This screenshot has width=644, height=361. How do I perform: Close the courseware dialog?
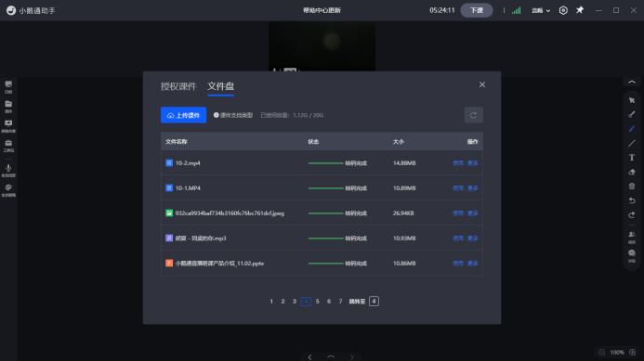click(x=482, y=84)
